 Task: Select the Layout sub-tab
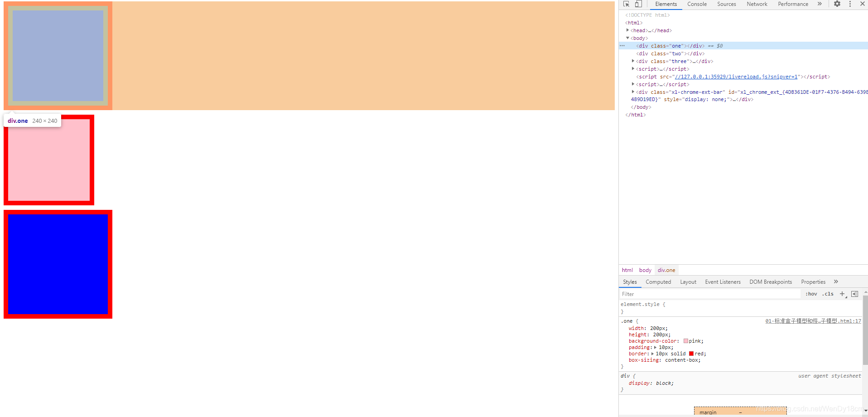688,282
